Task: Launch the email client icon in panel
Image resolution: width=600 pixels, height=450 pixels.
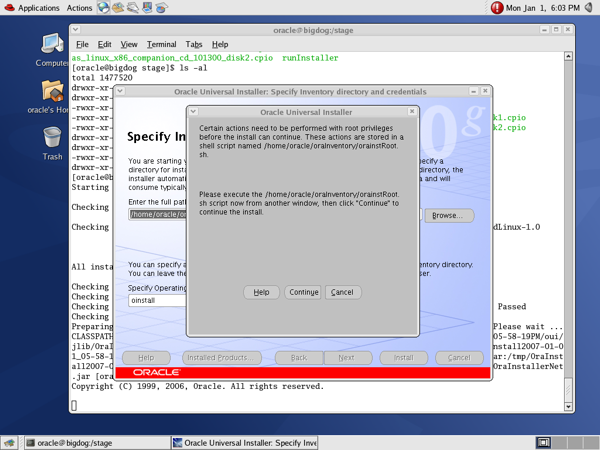Action: tap(118, 7)
